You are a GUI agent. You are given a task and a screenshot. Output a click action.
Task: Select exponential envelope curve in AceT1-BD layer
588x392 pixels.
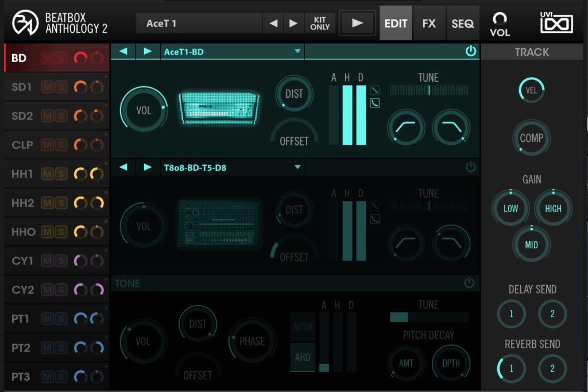pyautogui.click(x=374, y=103)
